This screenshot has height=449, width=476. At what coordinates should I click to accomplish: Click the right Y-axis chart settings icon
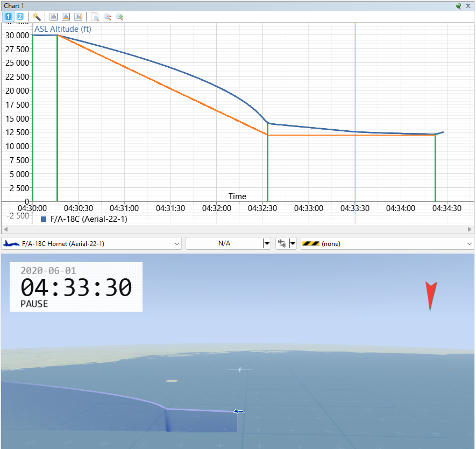[x=79, y=17]
